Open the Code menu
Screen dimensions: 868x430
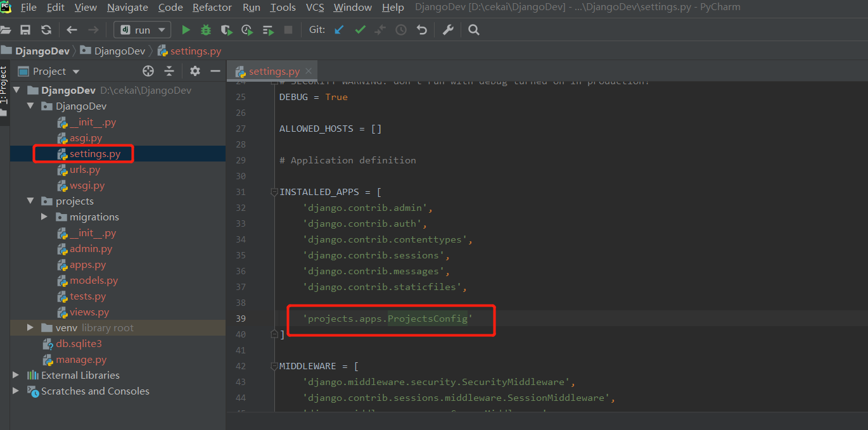[170, 8]
